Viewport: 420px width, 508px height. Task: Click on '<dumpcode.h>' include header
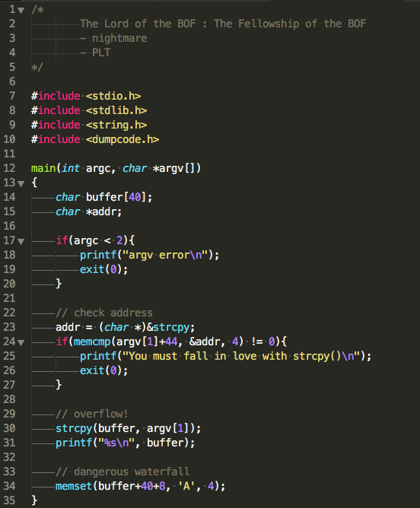click(x=123, y=139)
